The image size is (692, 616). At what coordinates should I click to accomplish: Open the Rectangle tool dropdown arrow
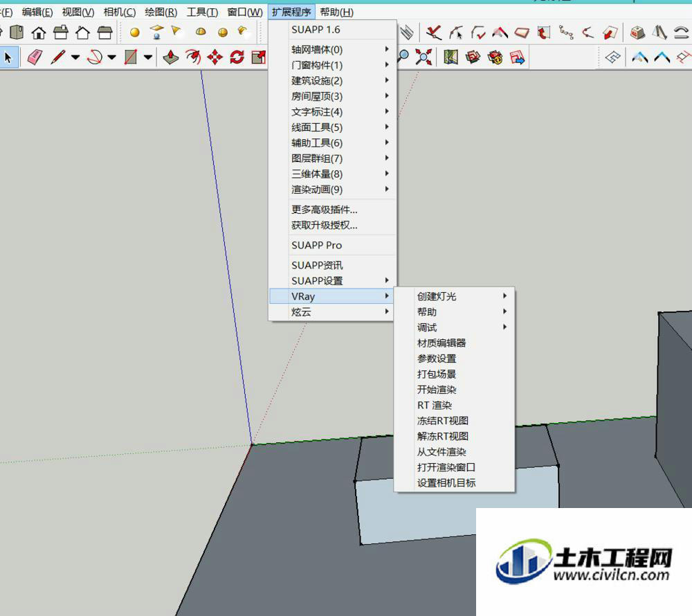(148, 57)
